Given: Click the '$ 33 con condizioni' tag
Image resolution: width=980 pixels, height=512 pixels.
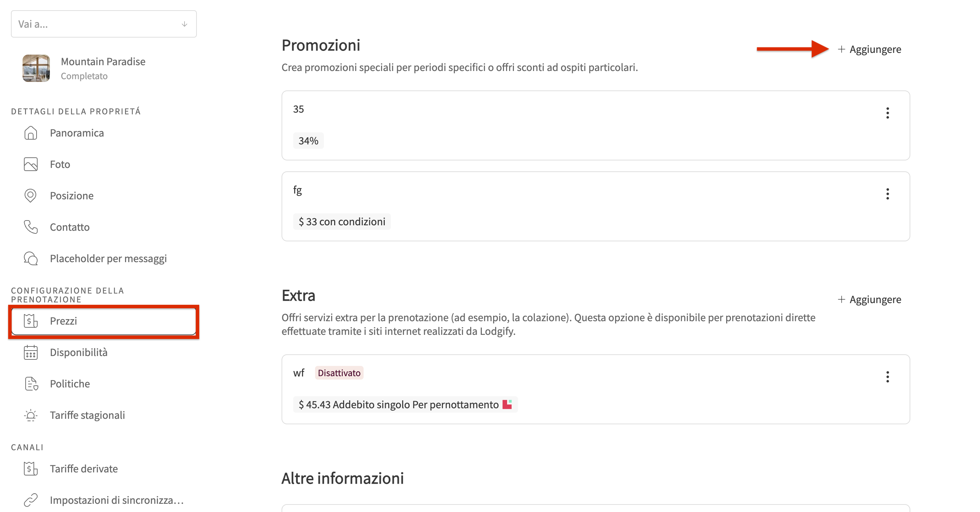Looking at the screenshot, I should (342, 222).
